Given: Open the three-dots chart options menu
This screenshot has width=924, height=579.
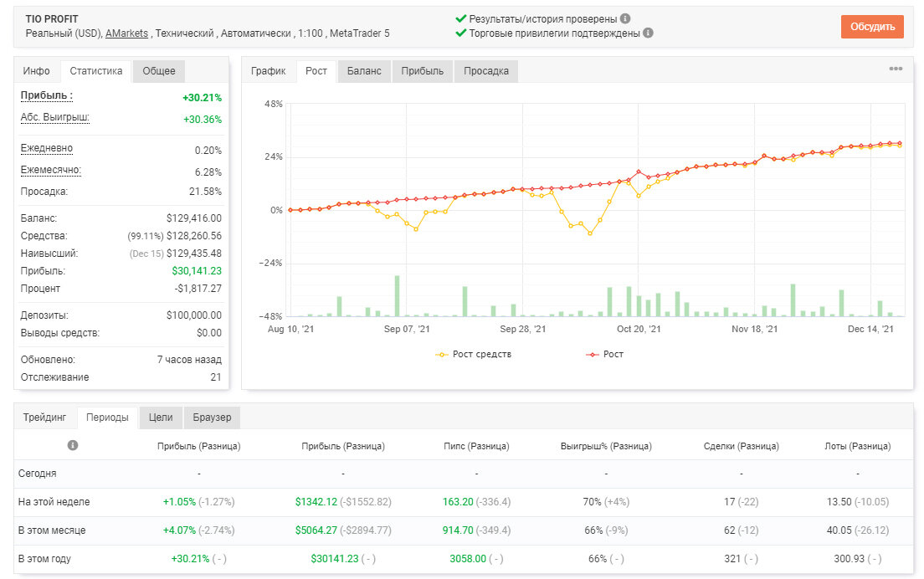Looking at the screenshot, I should (896, 69).
